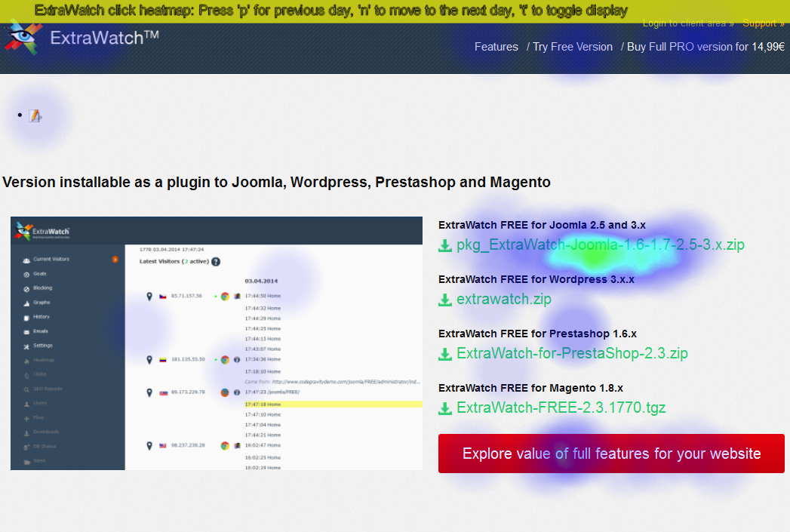Go to Try Free Version page
This screenshot has width=790, height=532.
click(573, 47)
